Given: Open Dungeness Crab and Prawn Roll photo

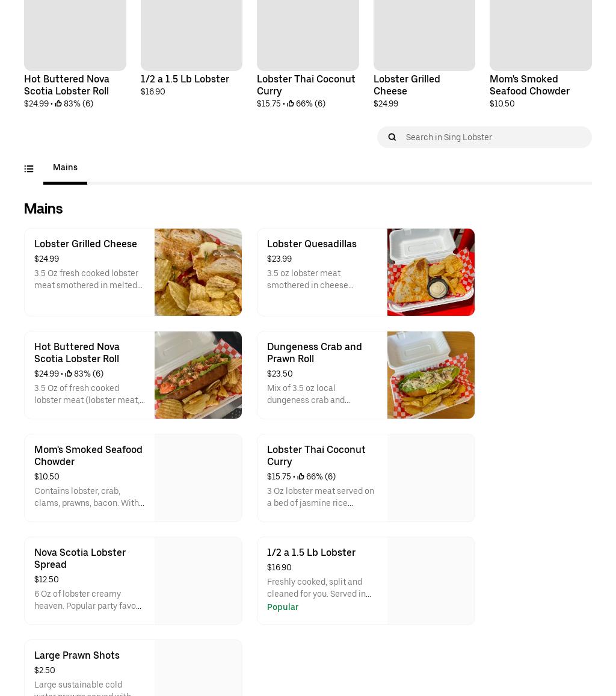Looking at the screenshot, I should pyautogui.click(x=431, y=375).
